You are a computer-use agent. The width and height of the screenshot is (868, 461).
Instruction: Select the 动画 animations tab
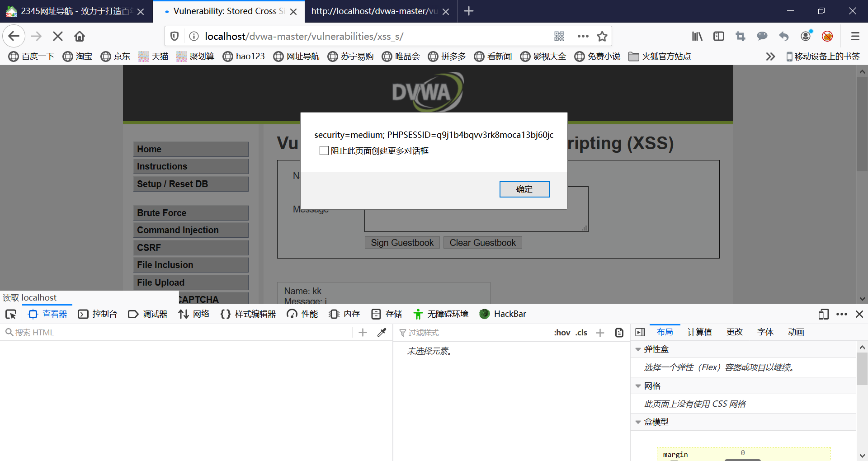click(796, 332)
